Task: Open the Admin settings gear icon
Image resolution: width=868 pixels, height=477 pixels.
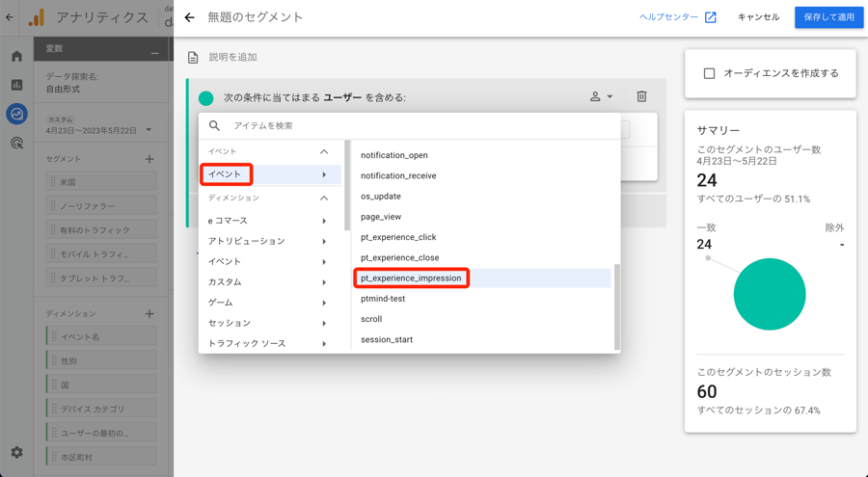Action: [16, 452]
